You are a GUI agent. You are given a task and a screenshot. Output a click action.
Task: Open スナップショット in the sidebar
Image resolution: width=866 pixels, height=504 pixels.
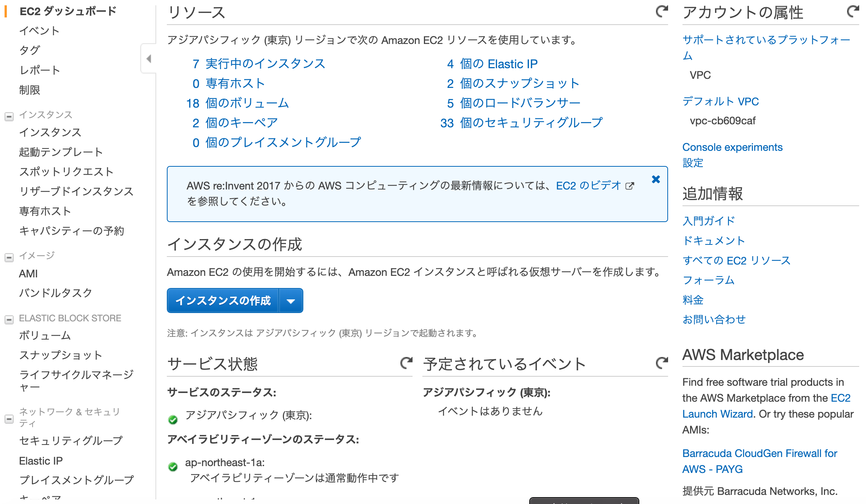[x=61, y=355]
